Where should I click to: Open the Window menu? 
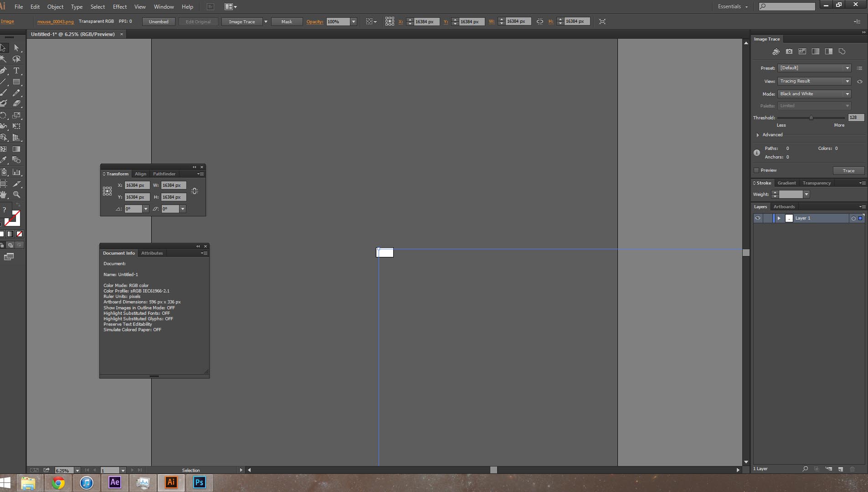(164, 7)
